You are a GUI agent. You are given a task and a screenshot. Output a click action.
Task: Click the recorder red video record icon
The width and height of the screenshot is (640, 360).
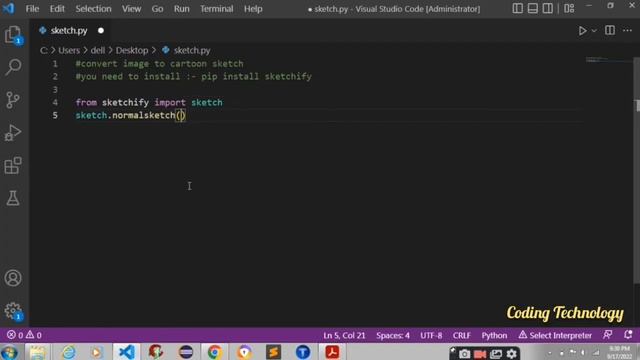click(480, 354)
